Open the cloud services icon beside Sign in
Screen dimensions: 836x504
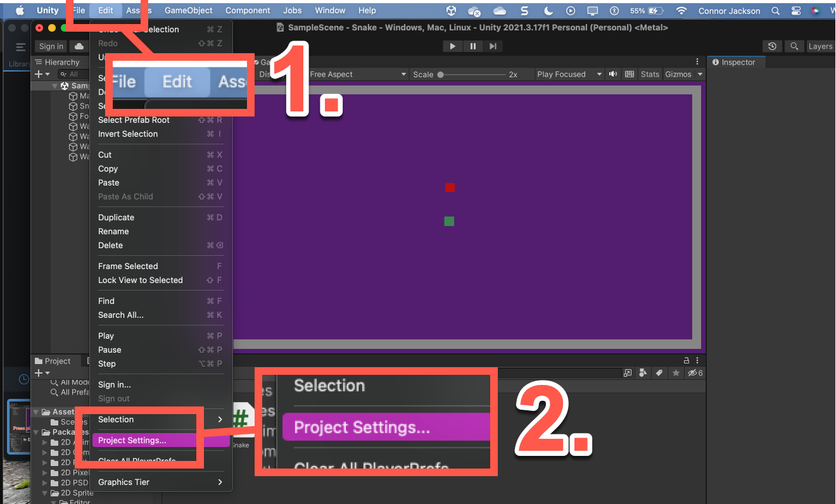tap(79, 46)
